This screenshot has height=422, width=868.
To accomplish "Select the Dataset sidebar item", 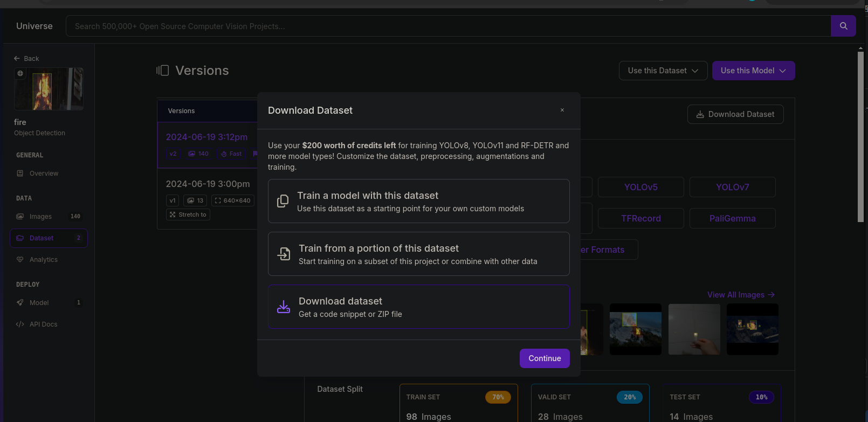I will coord(49,238).
